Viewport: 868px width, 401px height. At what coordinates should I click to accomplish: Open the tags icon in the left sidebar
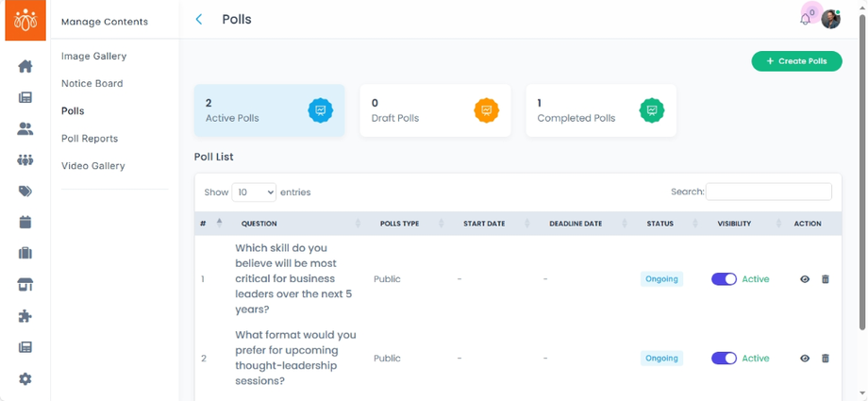(x=25, y=191)
